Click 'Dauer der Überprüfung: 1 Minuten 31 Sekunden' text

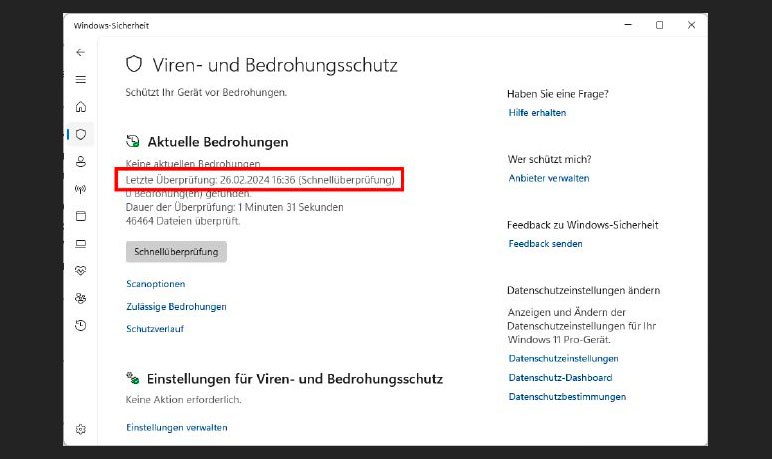[x=234, y=207]
